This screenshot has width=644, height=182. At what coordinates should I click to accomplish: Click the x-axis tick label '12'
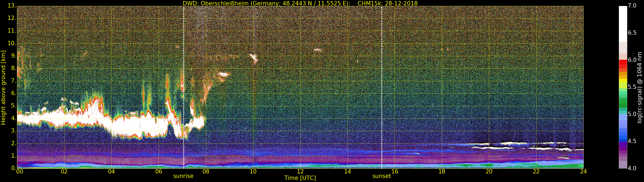(300, 172)
